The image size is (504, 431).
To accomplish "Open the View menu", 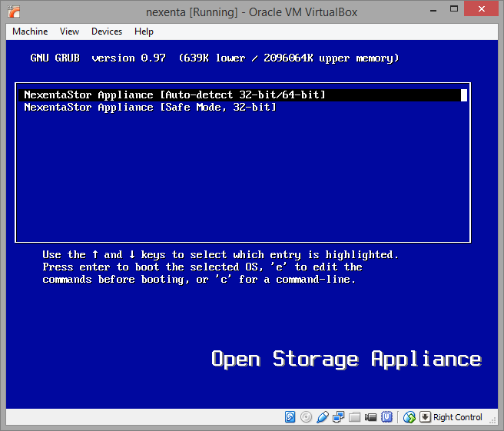I will (x=69, y=31).
